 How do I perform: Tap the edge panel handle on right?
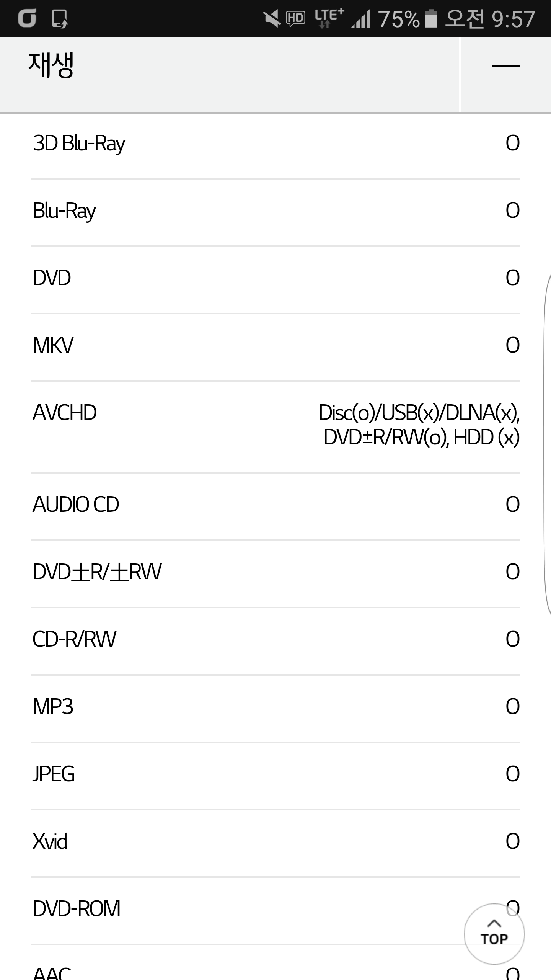coord(547,444)
